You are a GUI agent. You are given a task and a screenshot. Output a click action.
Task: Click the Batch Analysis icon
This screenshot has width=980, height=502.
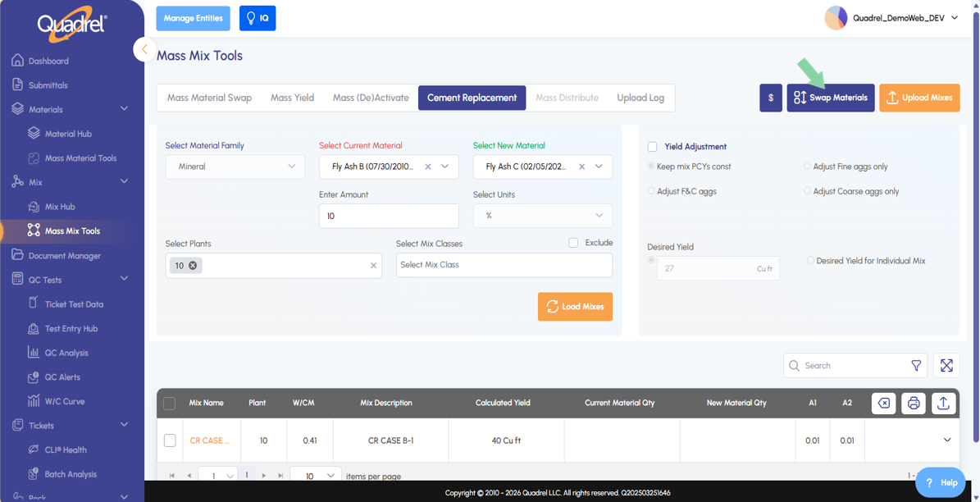(34, 474)
